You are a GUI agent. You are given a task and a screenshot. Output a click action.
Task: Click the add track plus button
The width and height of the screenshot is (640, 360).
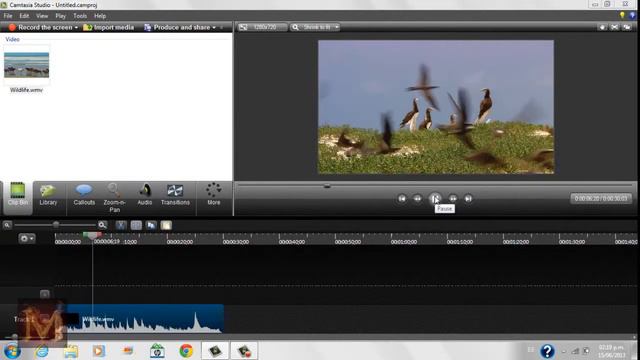[x=45, y=294]
